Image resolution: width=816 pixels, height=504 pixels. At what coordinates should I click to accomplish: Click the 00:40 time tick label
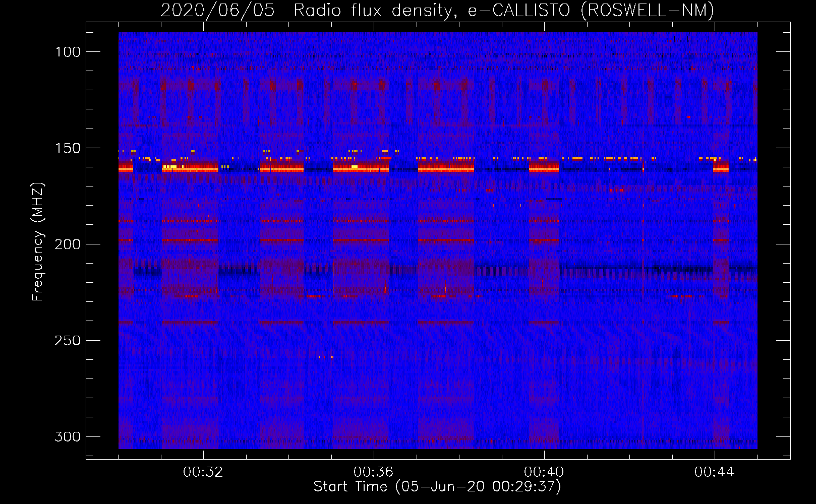pyautogui.click(x=544, y=472)
